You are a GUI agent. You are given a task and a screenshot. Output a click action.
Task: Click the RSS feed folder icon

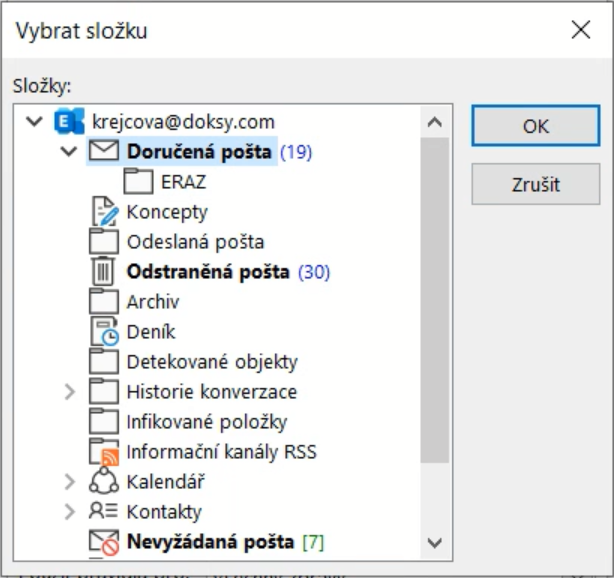(104, 452)
